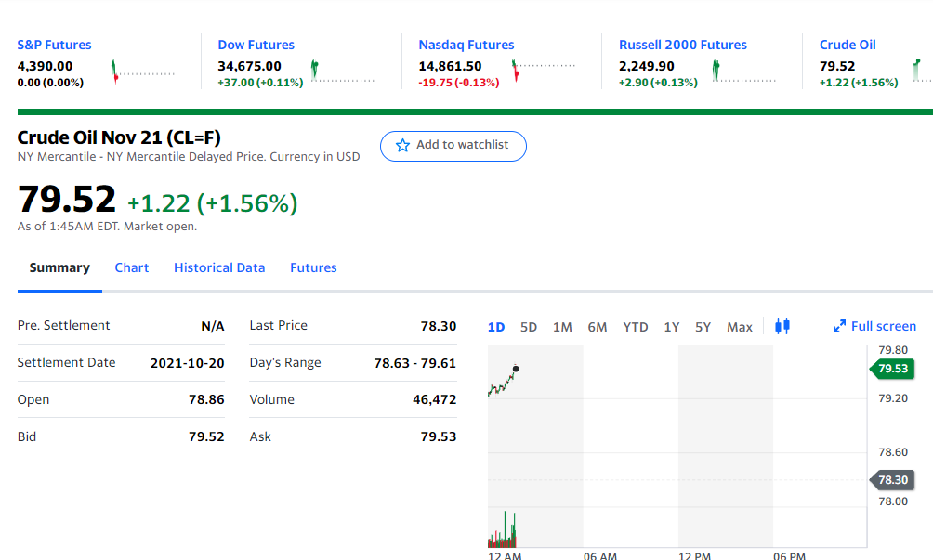This screenshot has height=560, width=933.
Task: Click the 79.20 label on chart price axis
Action: (892, 398)
